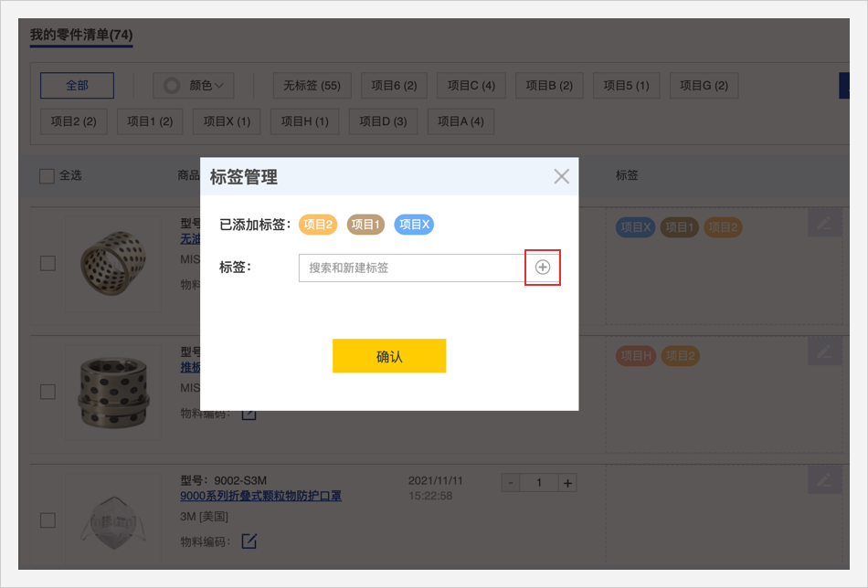The width and height of the screenshot is (868, 588).
Task: Filter by 无标签 (55) tag
Action: pyautogui.click(x=312, y=86)
